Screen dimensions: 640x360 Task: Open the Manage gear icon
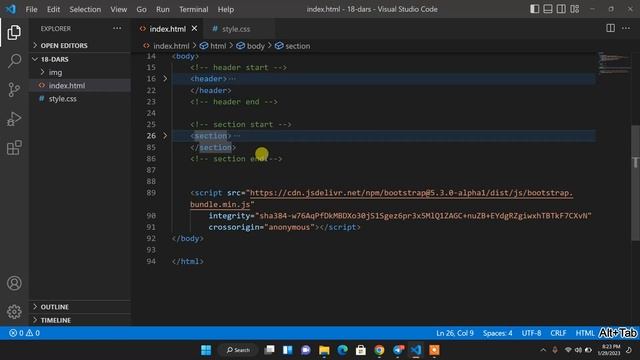pyautogui.click(x=14, y=312)
